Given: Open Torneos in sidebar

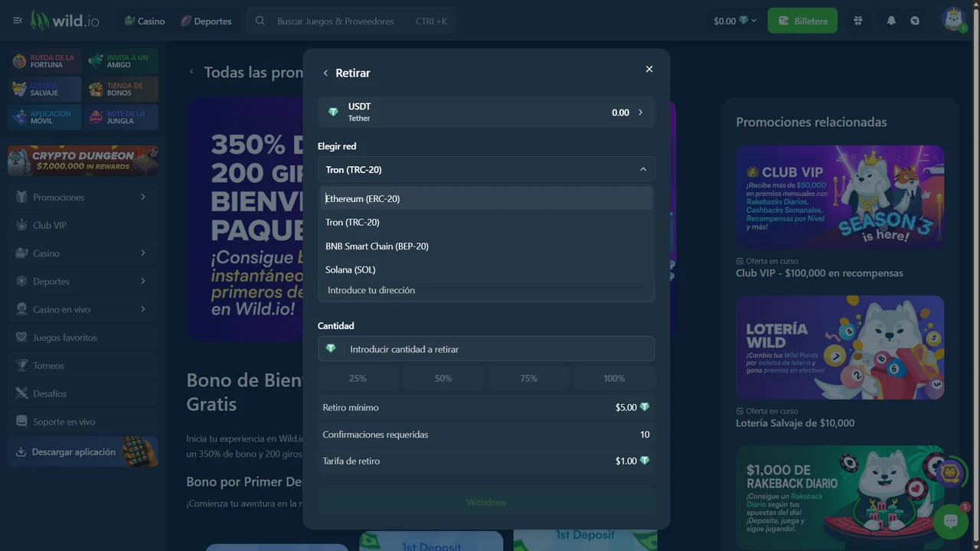Looking at the screenshot, I should point(83,366).
